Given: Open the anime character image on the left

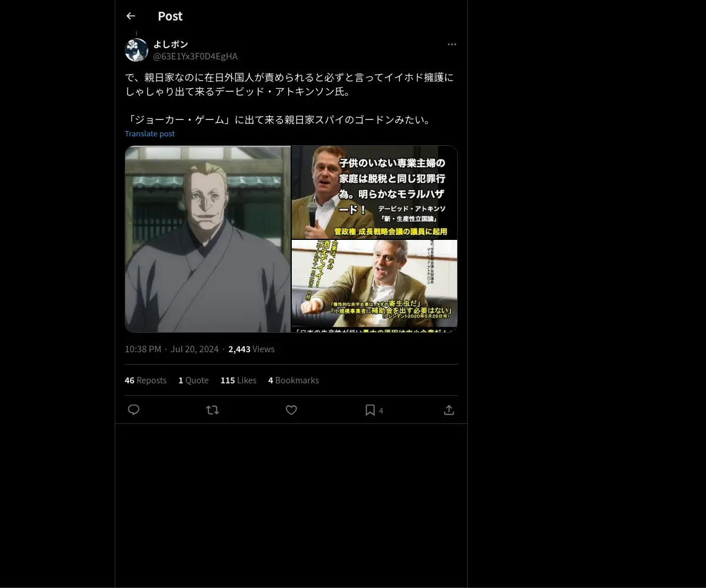Looking at the screenshot, I should (x=208, y=239).
